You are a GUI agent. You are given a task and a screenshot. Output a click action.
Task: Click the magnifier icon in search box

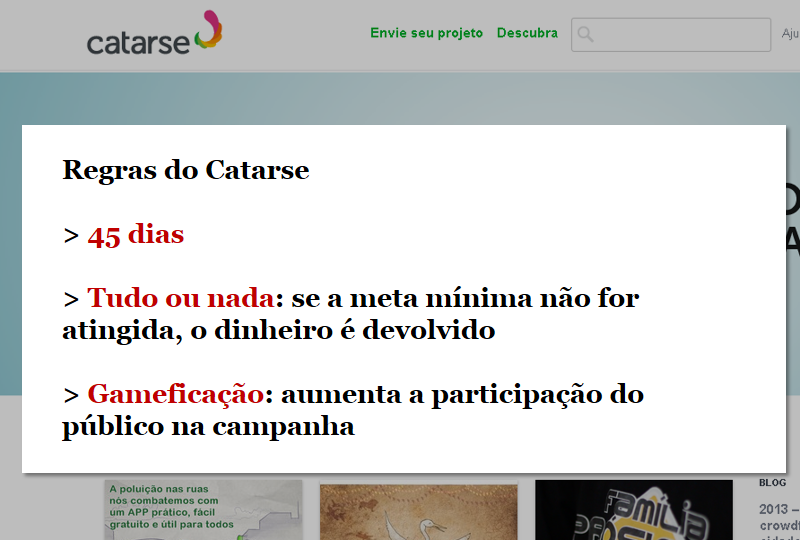[x=585, y=34]
